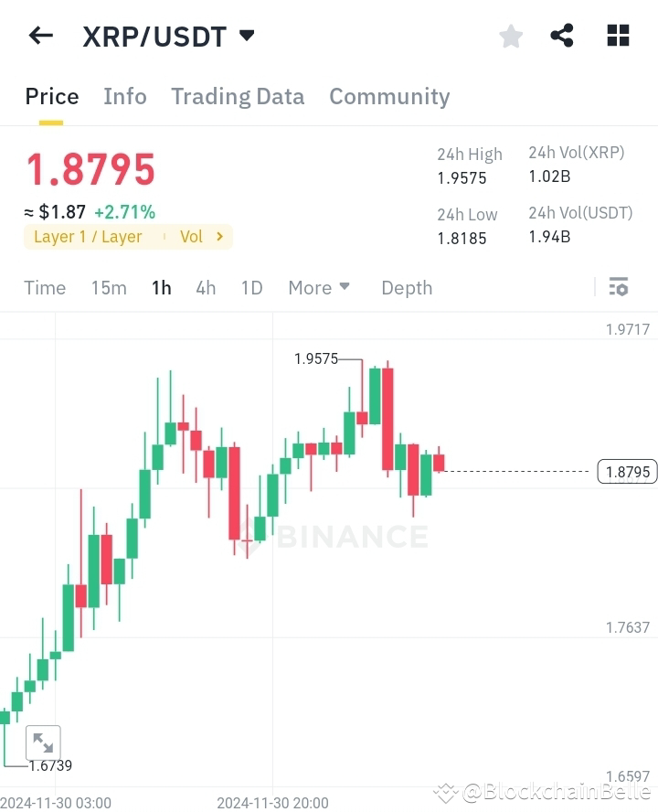Open chart indicator settings icon beside Depth
Viewport: 658px width, 812px height.
619,287
